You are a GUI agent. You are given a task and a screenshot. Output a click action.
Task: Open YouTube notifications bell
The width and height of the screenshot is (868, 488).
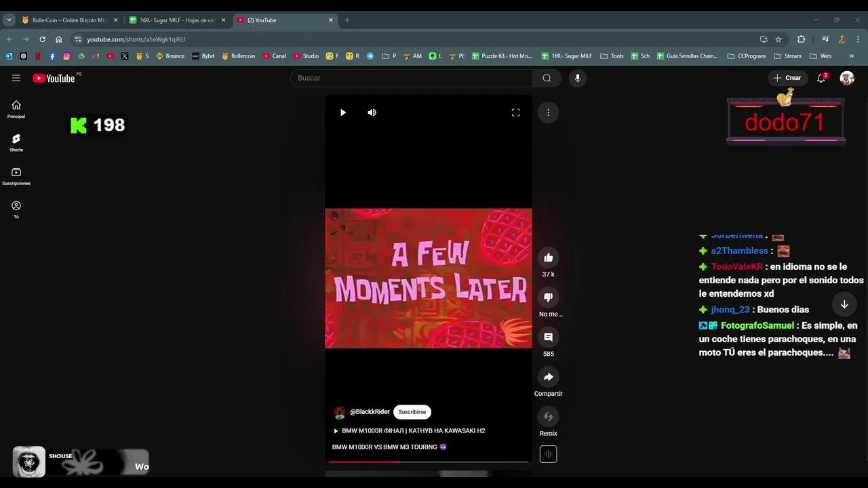tap(821, 78)
